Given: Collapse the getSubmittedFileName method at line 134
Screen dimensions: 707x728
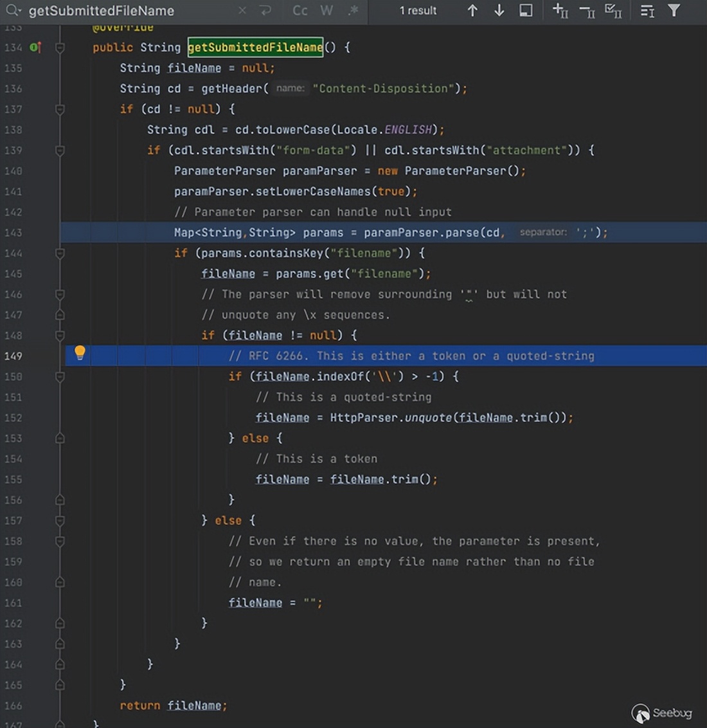Looking at the screenshot, I should click(x=60, y=48).
